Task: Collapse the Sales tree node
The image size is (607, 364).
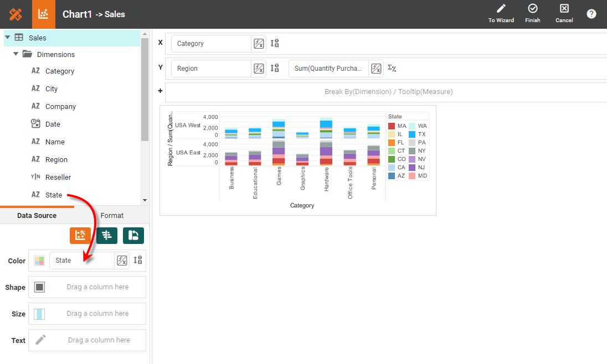Action: 7,38
